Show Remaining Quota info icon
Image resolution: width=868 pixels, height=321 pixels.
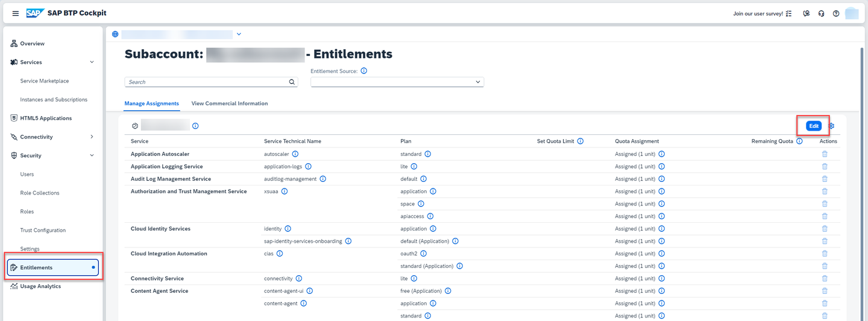[799, 141]
